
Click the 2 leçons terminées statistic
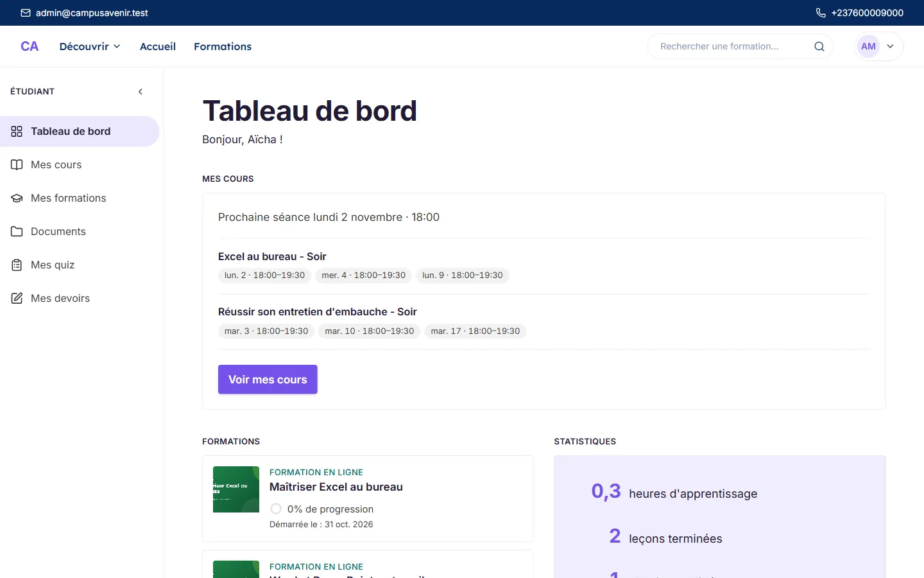(665, 537)
